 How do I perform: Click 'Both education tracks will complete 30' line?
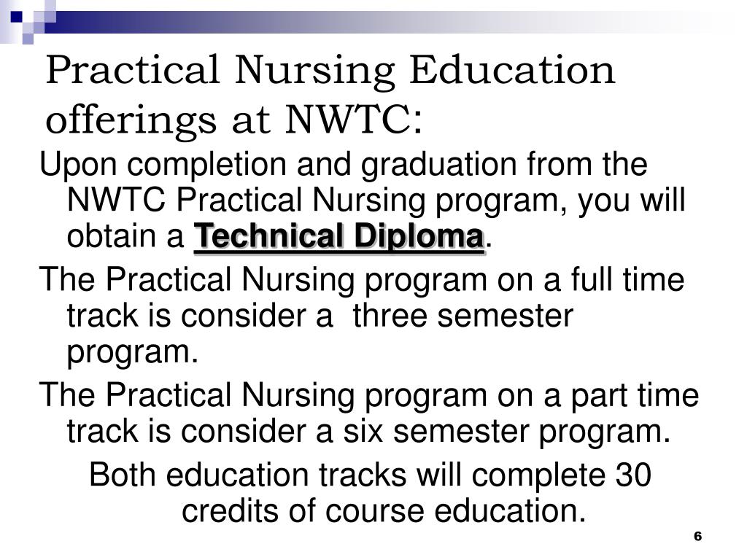[370, 475]
